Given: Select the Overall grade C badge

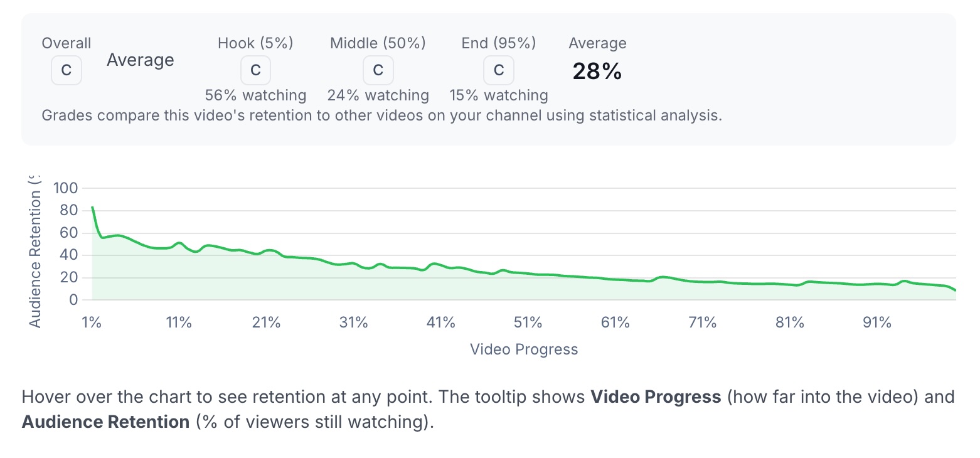Looking at the screenshot, I should [66, 70].
